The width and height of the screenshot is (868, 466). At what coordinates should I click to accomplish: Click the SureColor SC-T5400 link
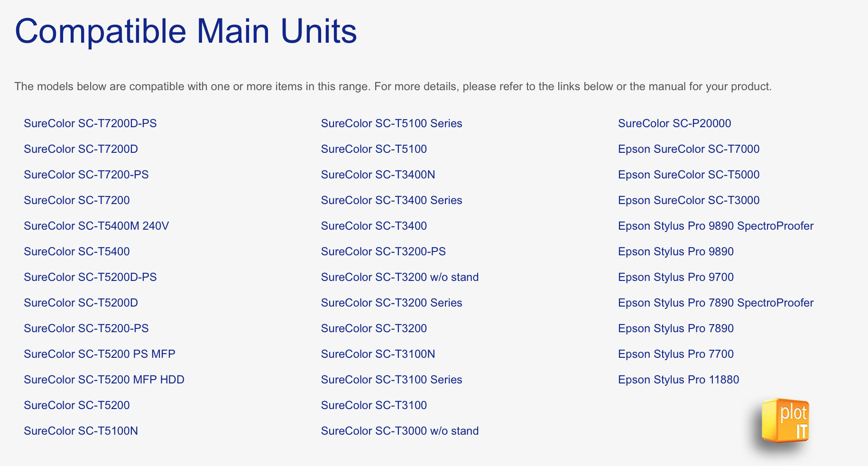[77, 252]
